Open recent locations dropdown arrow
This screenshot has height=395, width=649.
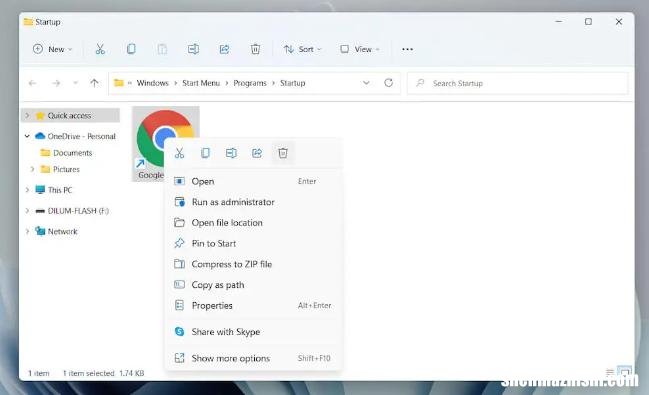(x=75, y=83)
